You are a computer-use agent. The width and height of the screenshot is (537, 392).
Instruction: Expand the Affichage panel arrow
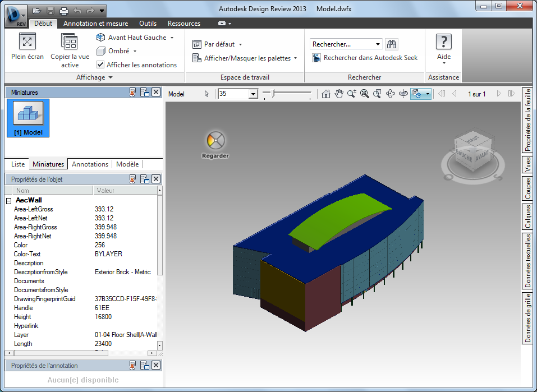coord(111,77)
